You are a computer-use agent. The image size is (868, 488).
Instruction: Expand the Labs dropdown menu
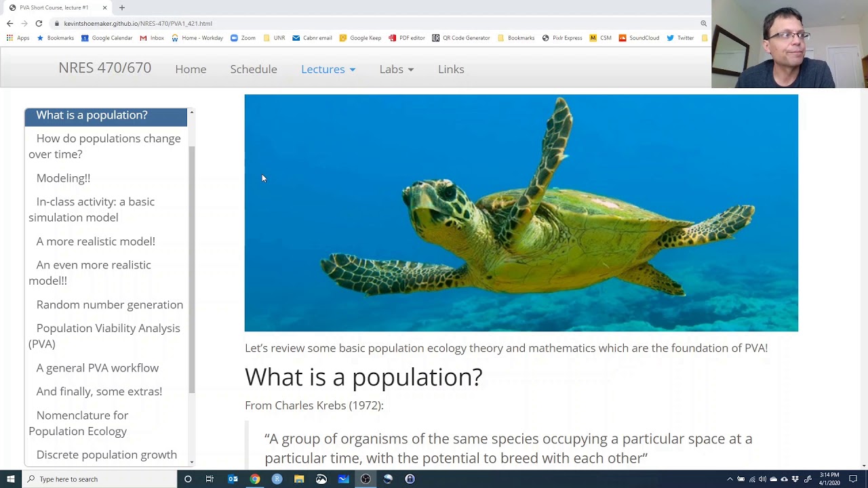397,69
